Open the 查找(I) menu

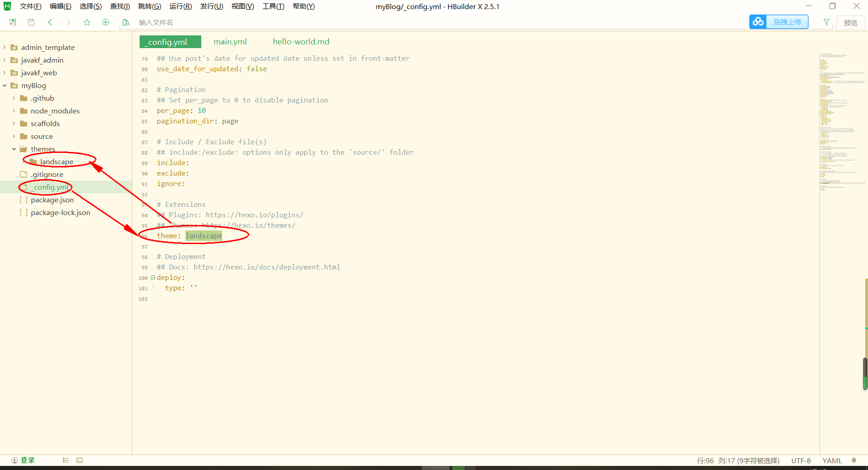coord(120,6)
